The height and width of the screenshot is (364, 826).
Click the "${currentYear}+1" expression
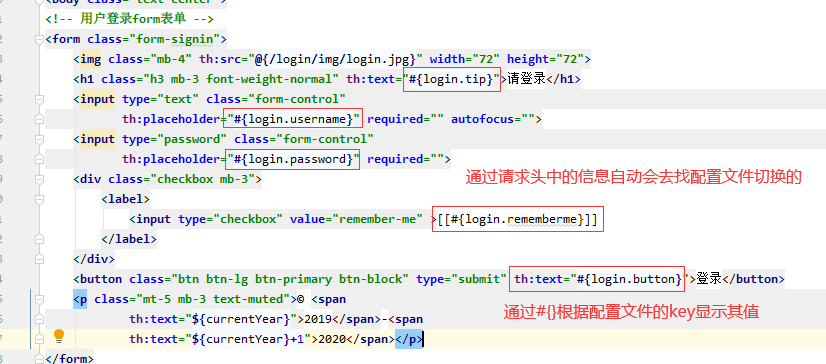248,339
